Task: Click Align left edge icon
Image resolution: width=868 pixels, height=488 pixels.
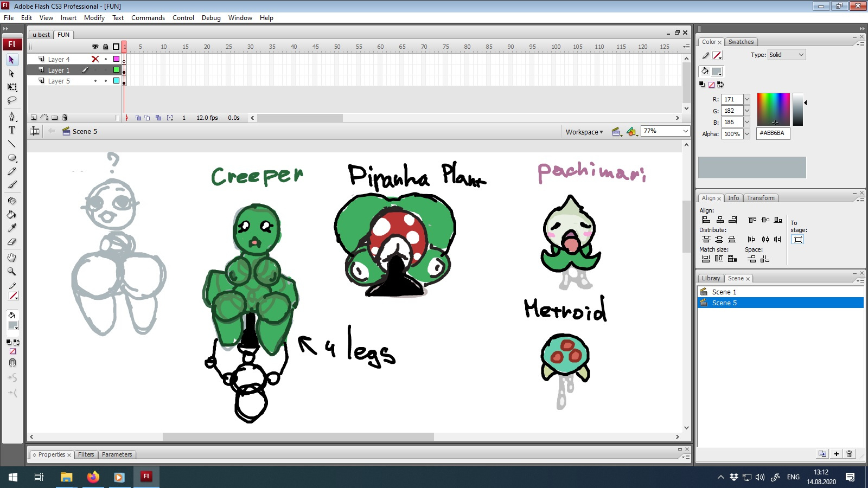Action: click(x=706, y=220)
